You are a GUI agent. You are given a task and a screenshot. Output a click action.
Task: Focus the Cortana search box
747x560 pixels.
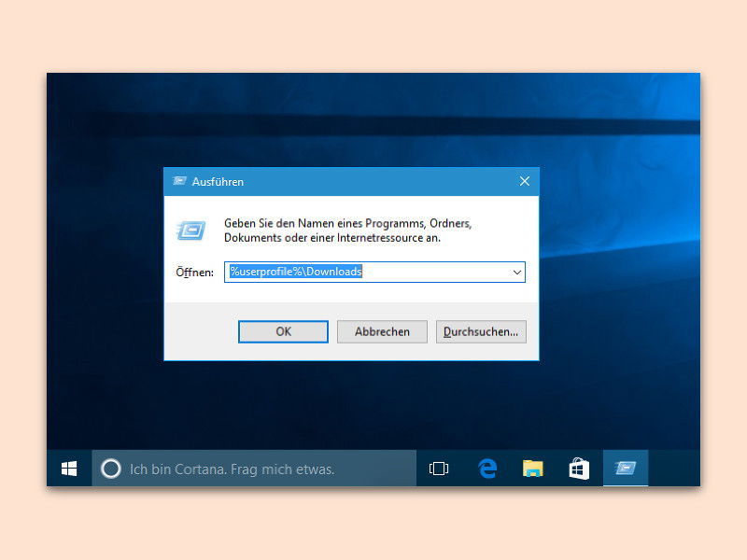click(254, 469)
